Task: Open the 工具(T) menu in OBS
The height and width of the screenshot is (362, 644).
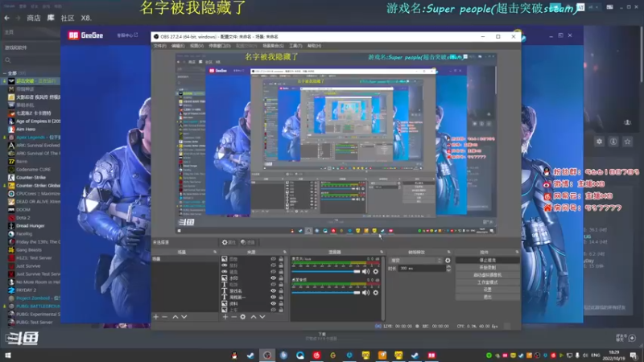Action: [295, 46]
